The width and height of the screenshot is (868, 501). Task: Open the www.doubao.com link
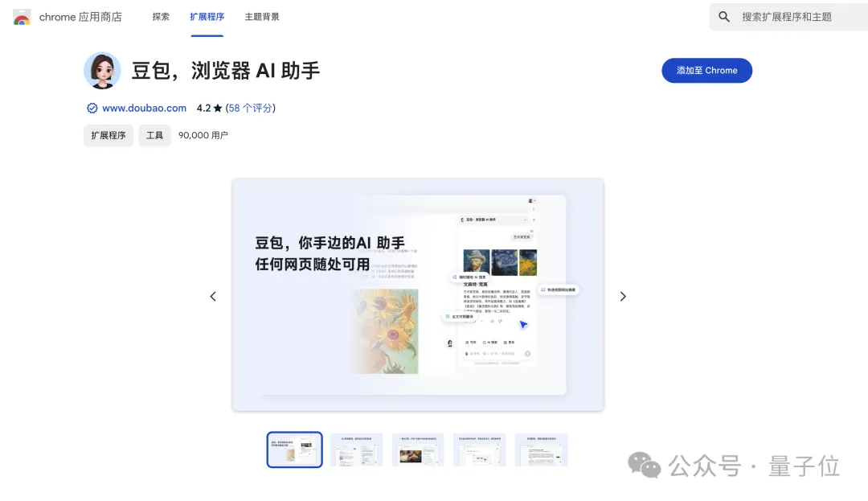144,108
